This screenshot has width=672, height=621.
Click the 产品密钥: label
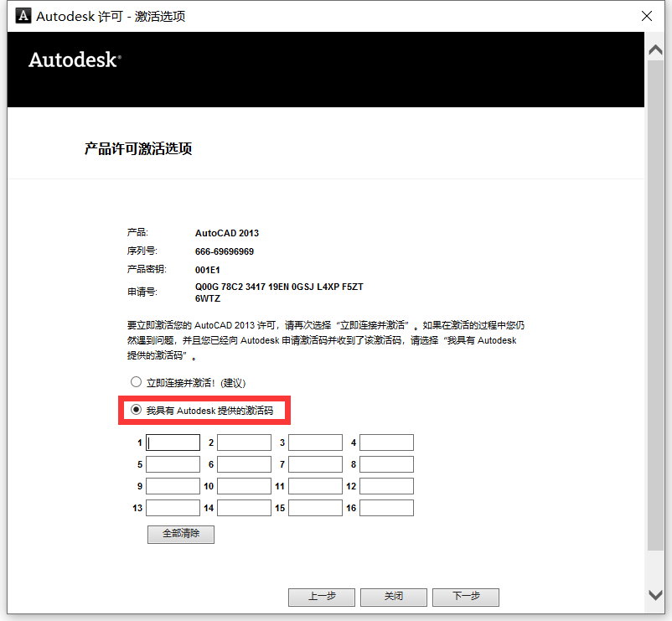[147, 269]
